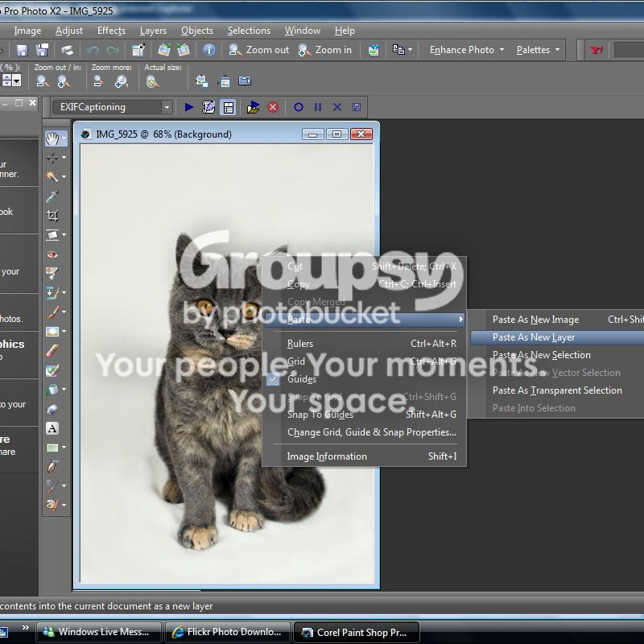Select the Art Media palette tool

click(x=52, y=505)
